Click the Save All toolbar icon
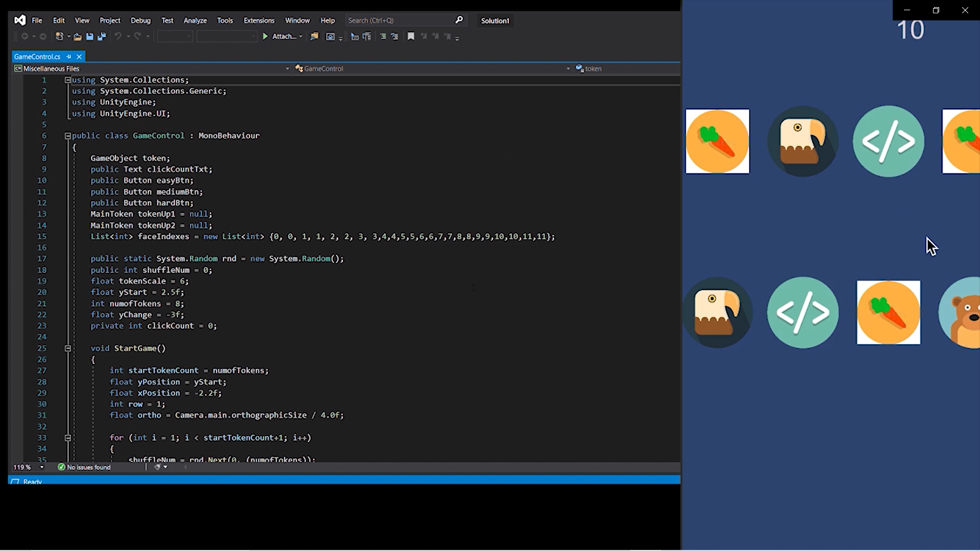 coord(102,36)
